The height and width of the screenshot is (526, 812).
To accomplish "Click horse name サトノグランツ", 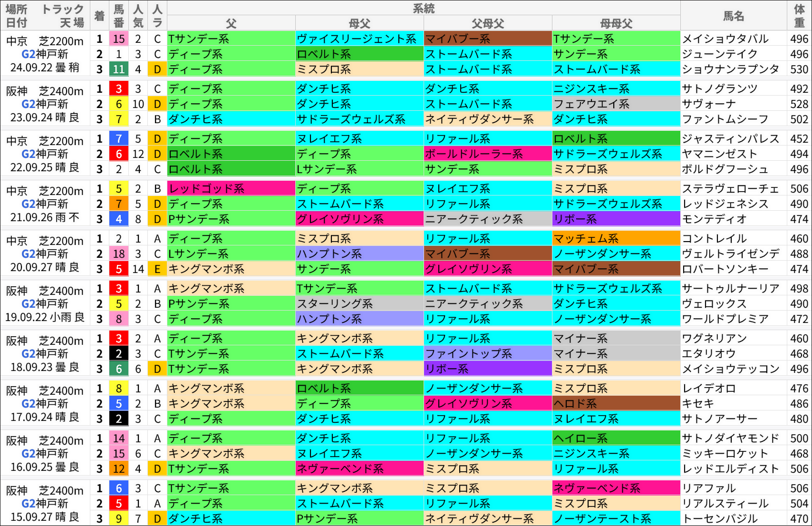I will pyautogui.click(x=720, y=89).
